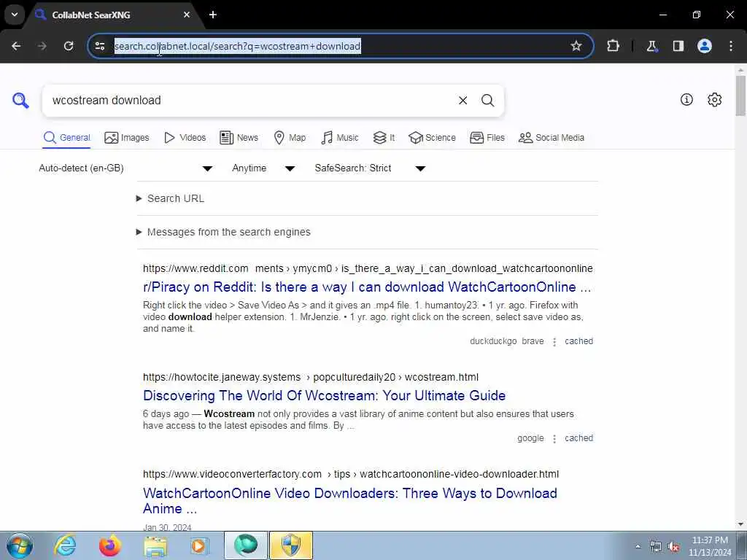Select the green globe taskbar application

click(x=246, y=545)
